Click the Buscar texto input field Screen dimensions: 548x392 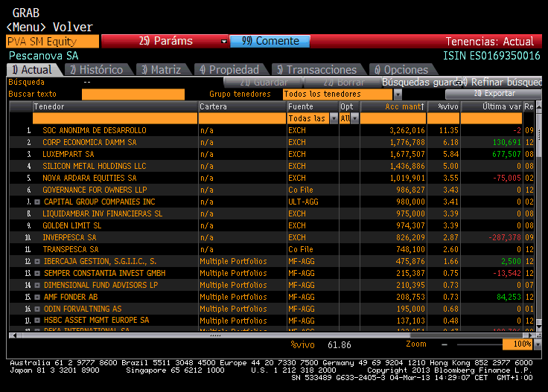tap(133, 94)
